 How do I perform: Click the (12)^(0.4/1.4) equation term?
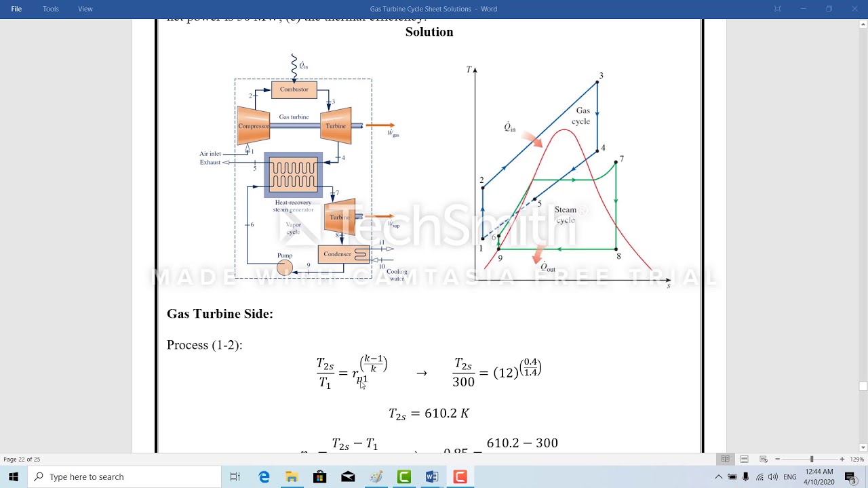(x=517, y=369)
